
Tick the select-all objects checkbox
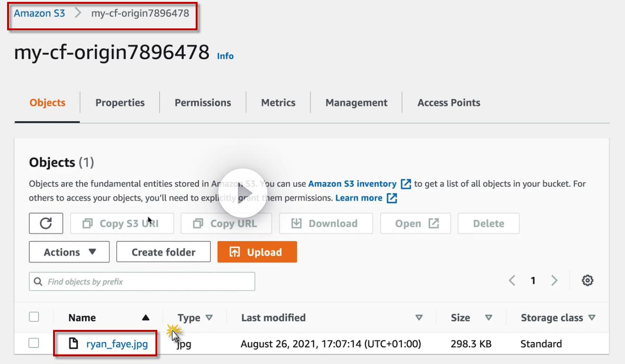[x=34, y=317]
